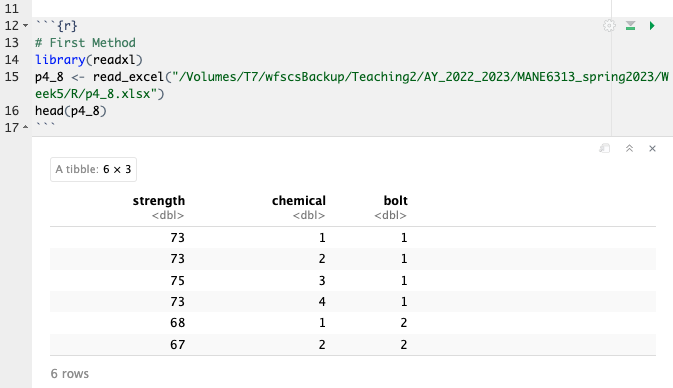Image resolution: width=673 pixels, height=388 pixels.
Task: Clear the chunk output X
Action: 652,149
